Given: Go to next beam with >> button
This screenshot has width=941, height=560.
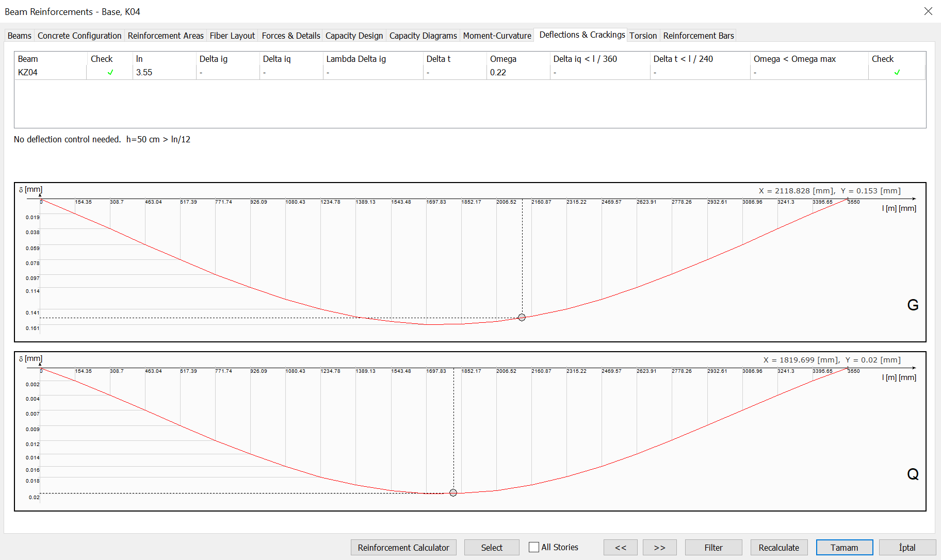Looking at the screenshot, I should (659, 547).
